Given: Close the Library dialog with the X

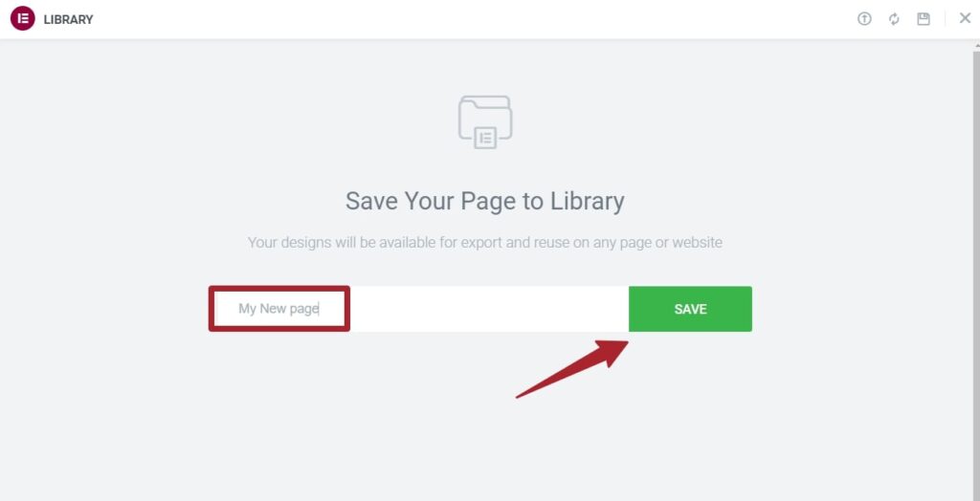Looking at the screenshot, I should coord(965,18).
